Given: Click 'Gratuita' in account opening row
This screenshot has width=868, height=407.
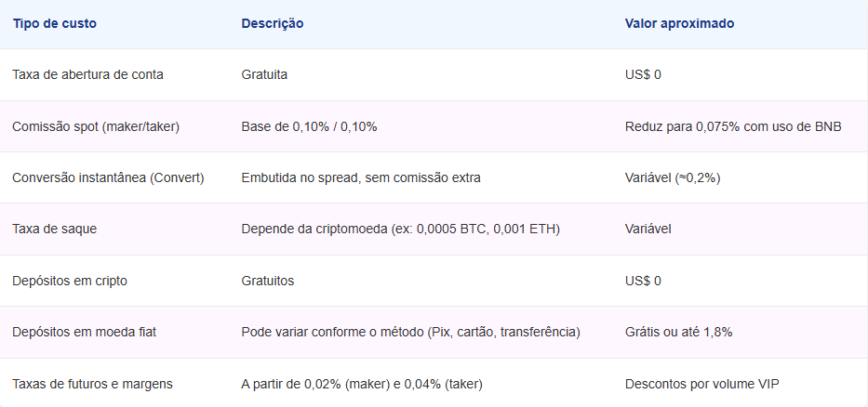Looking at the screenshot, I should 264,74.
